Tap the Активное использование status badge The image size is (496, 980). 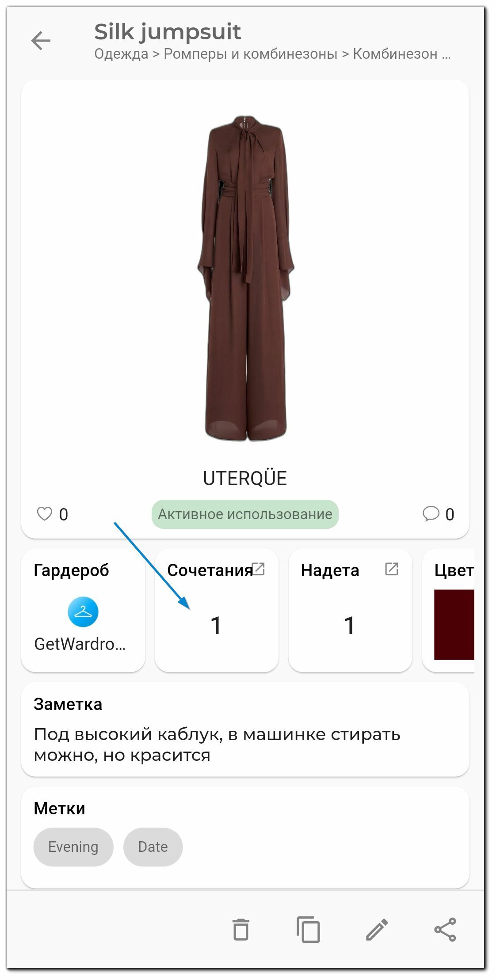pos(245,514)
